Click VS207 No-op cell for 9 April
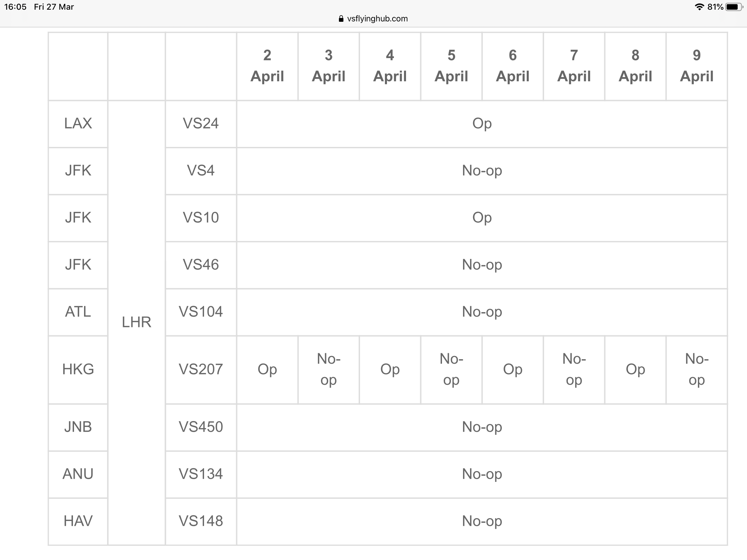Image resolution: width=747 pixels, height=560 pixels. (697, 370)
